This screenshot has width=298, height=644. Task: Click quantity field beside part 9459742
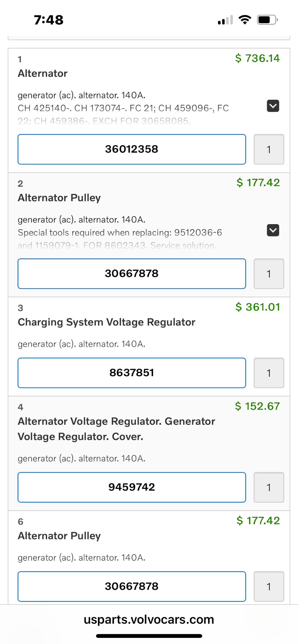click(269, 487)
